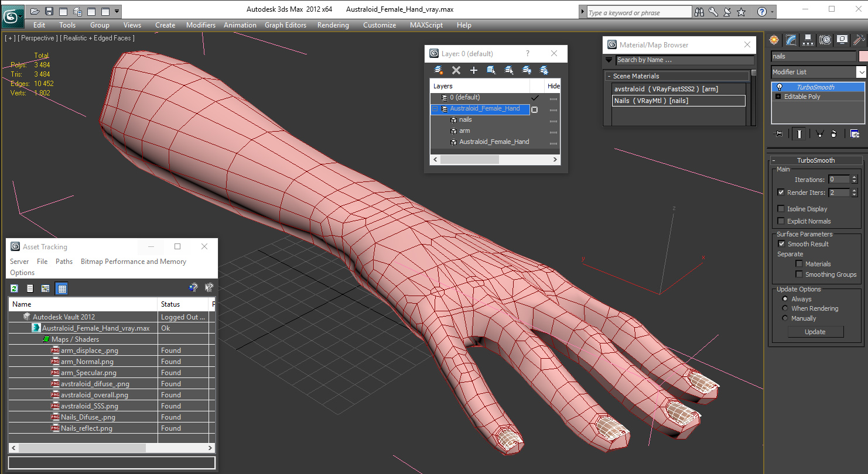Toggle Show End Result icon
Image resolution: width=868 pixels, height=474 pixels.
pos(799,134)
